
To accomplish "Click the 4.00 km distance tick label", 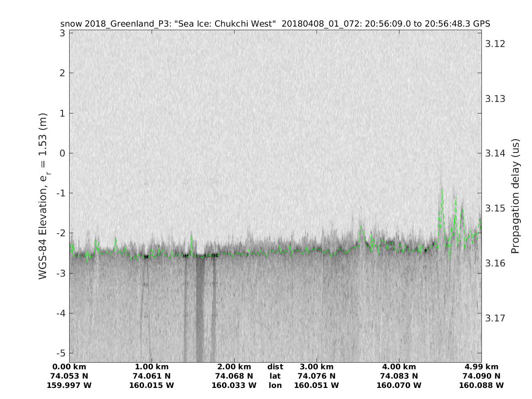I will 399,367.
